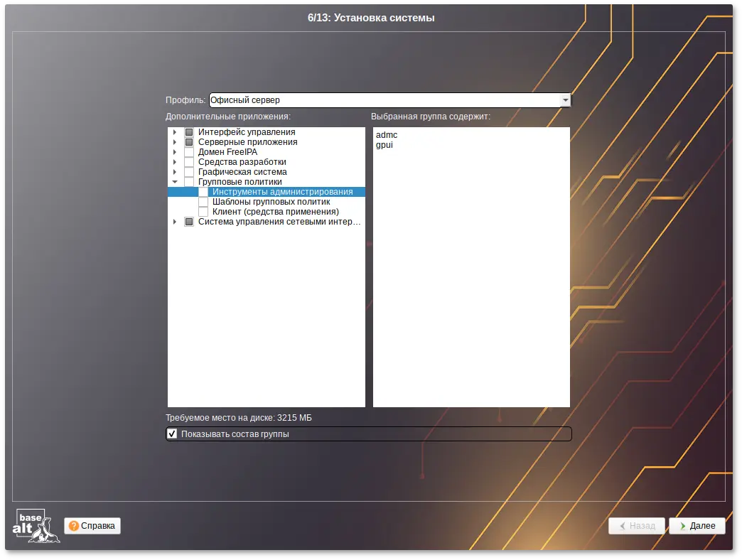Expand the Домен FreeIPA arrow
This screenshot has height=560, width=742.
tap(175, 152)
